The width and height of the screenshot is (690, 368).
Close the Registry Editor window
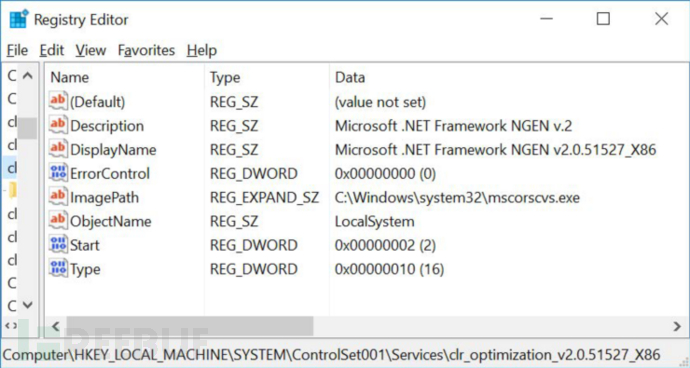click(x=661, y=18)
